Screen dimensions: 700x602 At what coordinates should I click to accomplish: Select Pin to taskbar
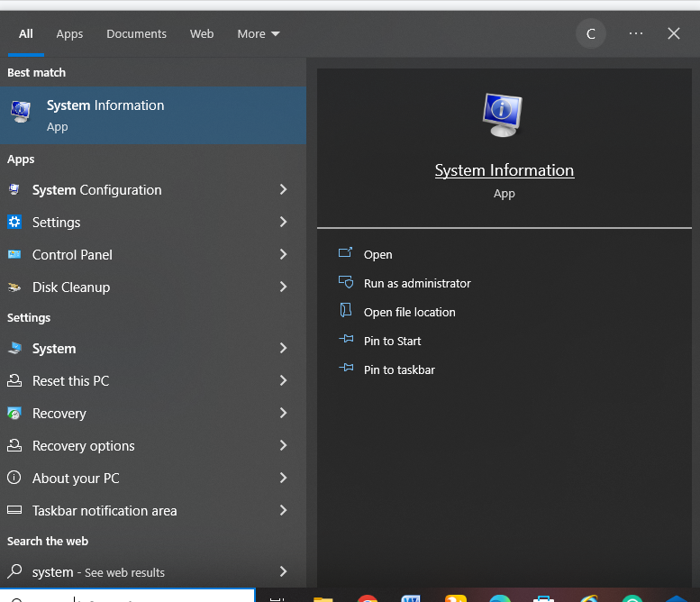pyautogui.click(x=399, y=369)
